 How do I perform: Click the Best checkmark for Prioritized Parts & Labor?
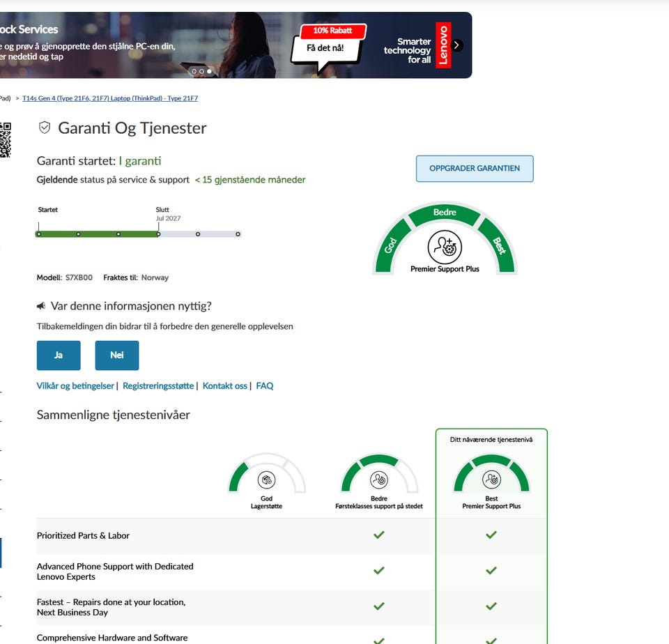491,535
